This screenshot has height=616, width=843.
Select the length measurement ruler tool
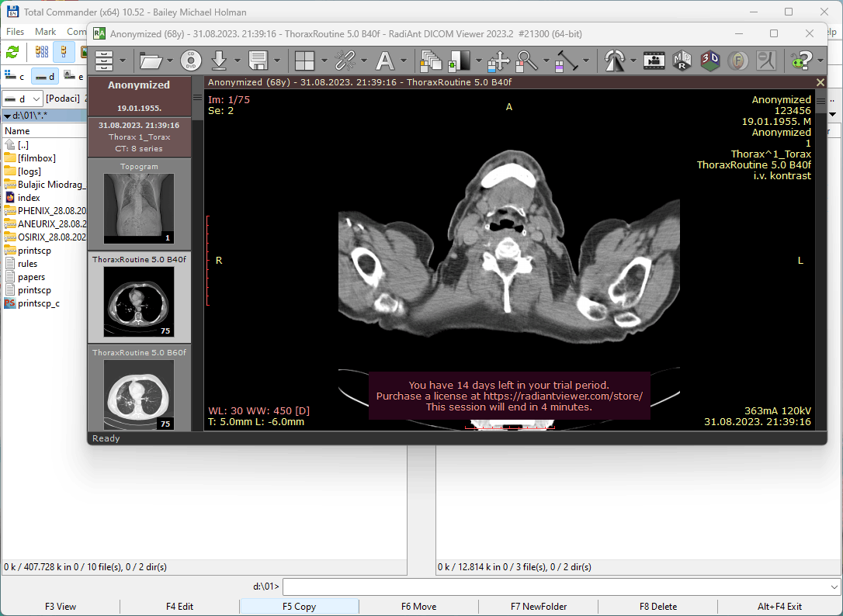coord(567,60)
